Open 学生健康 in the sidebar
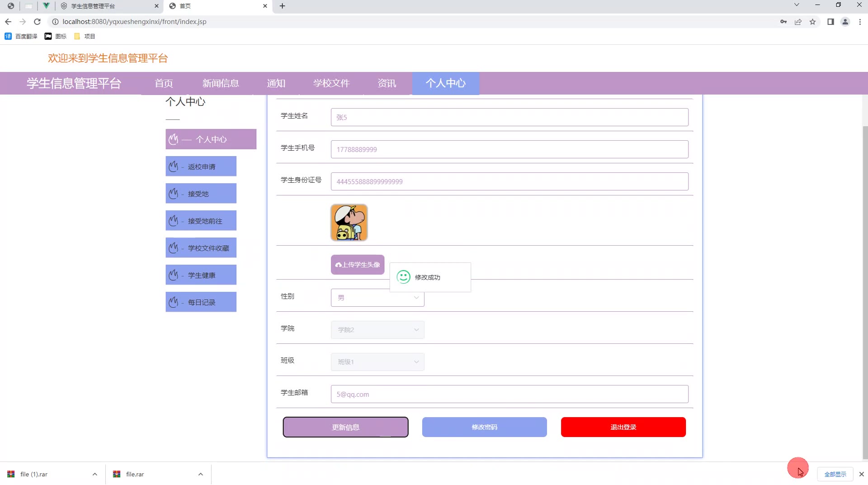 pos(201,275)
